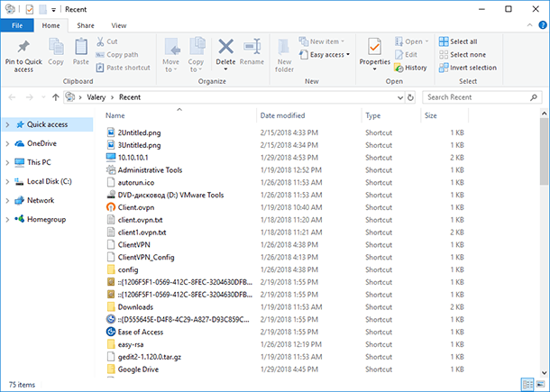Expand Local Disk (C:) tree node
This screenshot has height=392, width=550.
coord(7,181)
